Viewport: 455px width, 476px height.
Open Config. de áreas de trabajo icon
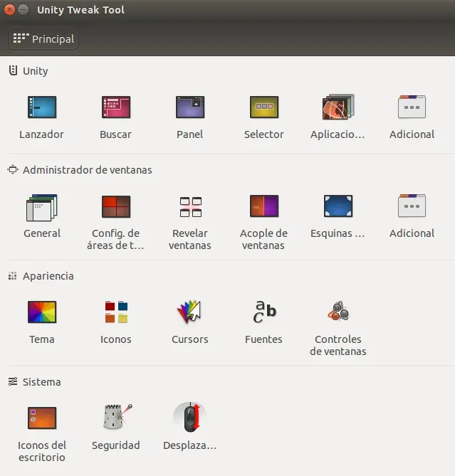click(116, 207)
